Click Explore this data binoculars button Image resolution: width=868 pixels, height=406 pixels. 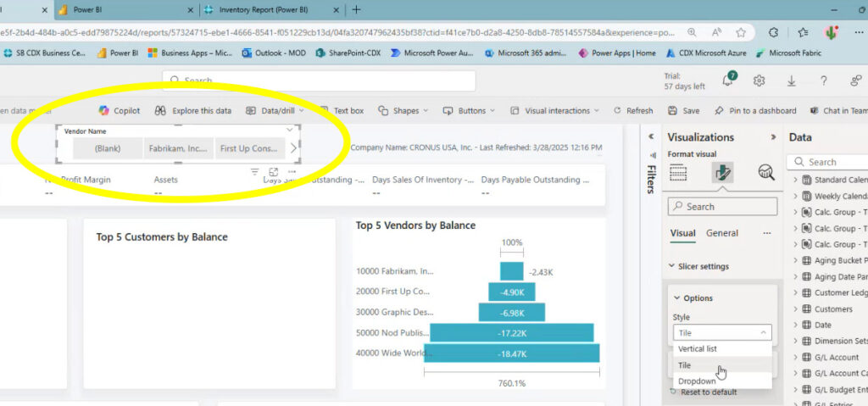coord(192,111)
